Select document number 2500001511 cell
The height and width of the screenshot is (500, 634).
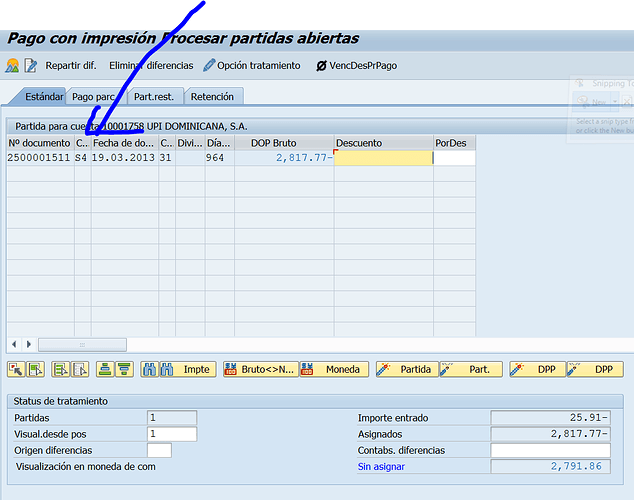[39, 158]
